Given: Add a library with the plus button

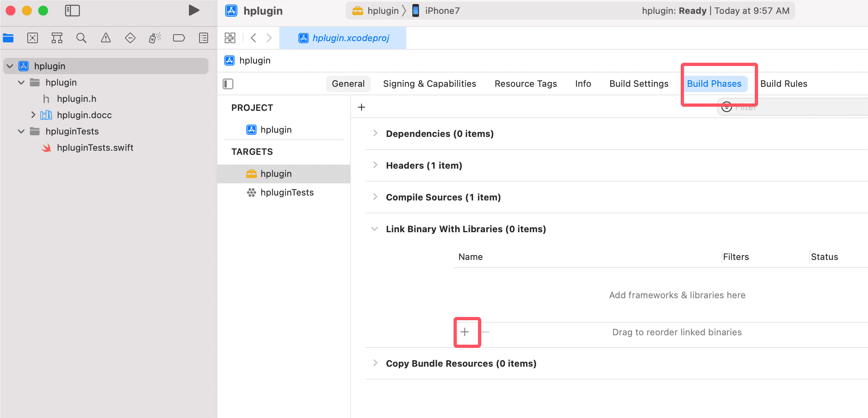Looking at the screenshot, I should [465, 332].
